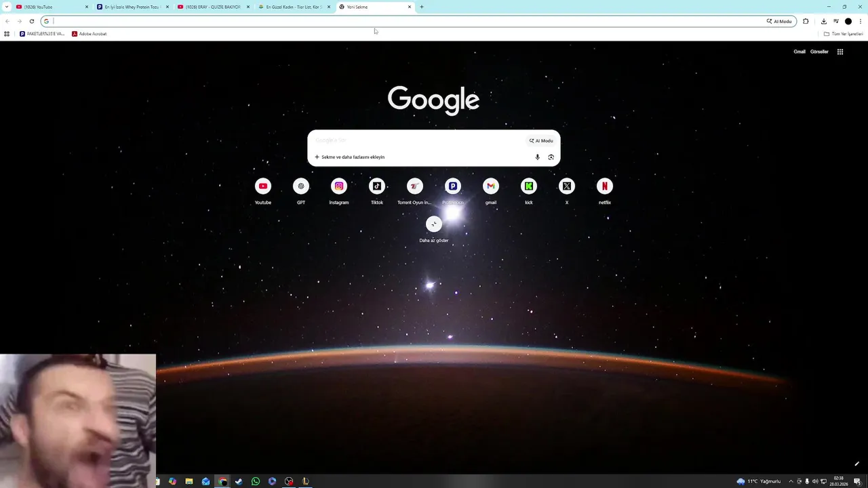The width and height of the screenshot is (868, 488).
Task: Open Chrome three-dot menu
Action: click(x=861, y=21)
